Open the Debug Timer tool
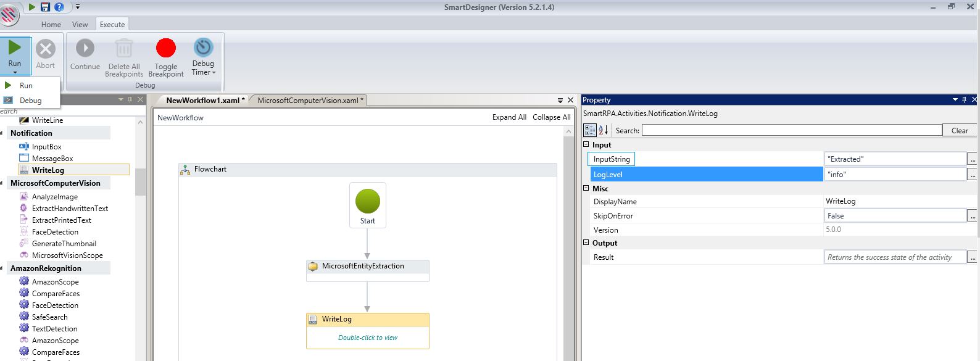Viewport: 980px width, 361px height. point(203,48)
